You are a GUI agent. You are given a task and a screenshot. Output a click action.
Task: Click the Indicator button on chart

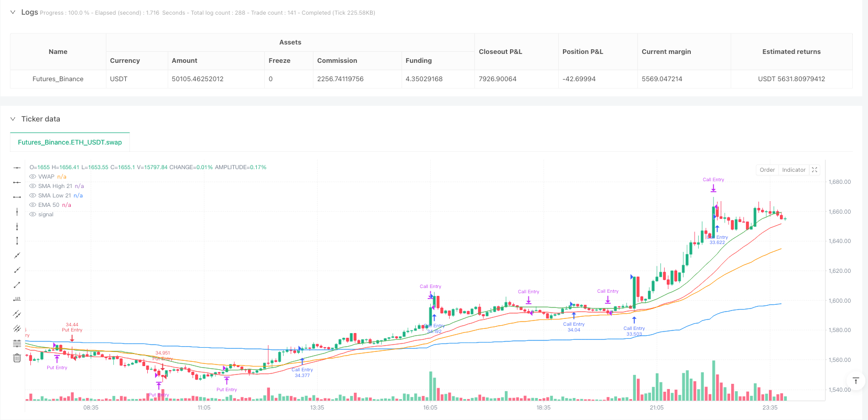[x=794, y=170]
